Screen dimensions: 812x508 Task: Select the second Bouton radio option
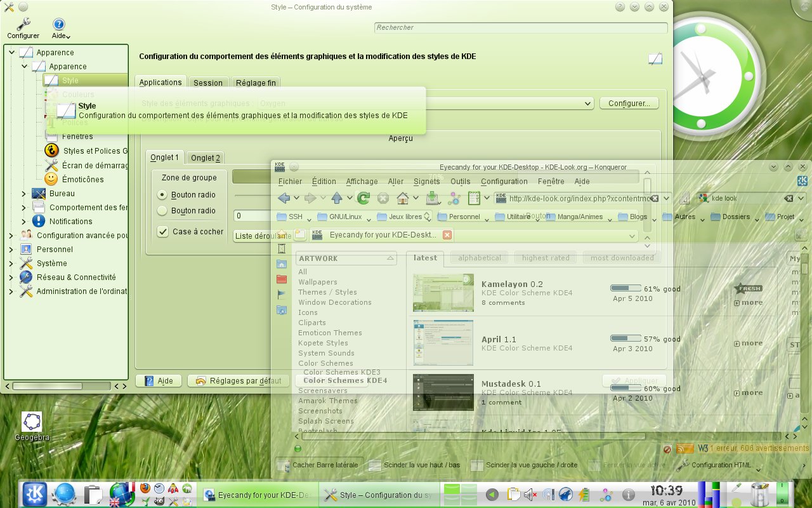pos(162,210)
